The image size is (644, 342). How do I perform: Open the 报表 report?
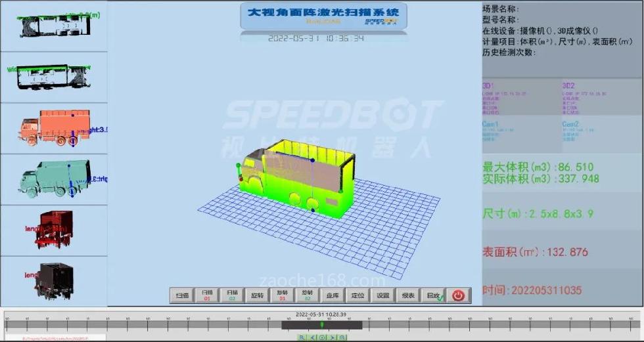pyautogui.click(x=407, y=295)
